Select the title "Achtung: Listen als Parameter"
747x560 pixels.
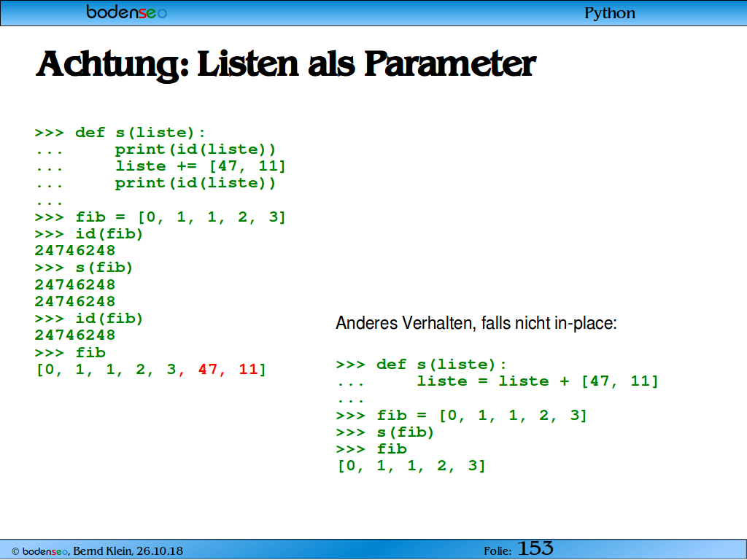pyautogui.click(x=286, y=64)
